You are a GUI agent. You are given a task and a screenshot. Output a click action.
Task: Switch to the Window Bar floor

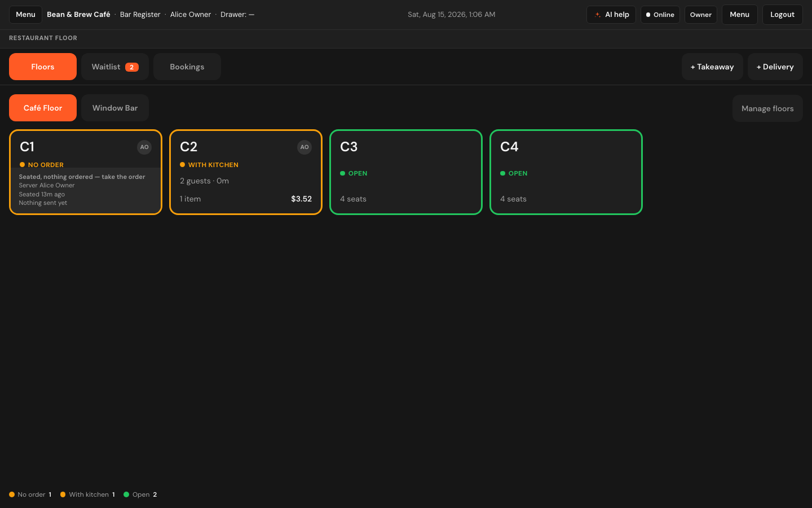[x=115, y=108]
